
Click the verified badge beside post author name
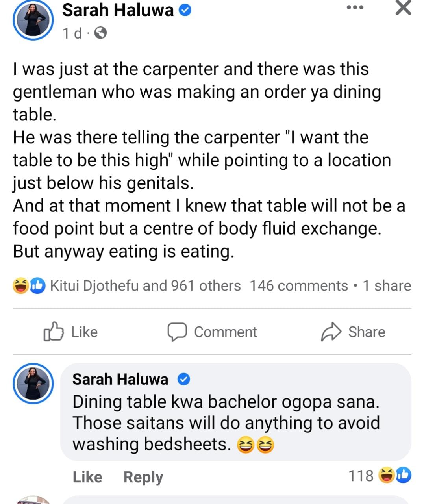(185, 11)
